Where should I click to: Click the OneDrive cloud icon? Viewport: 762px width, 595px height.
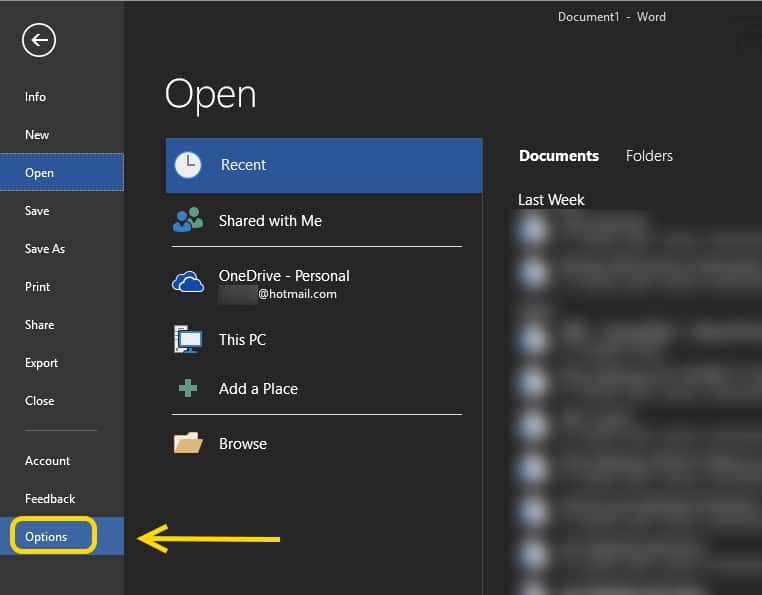[188, 283]
